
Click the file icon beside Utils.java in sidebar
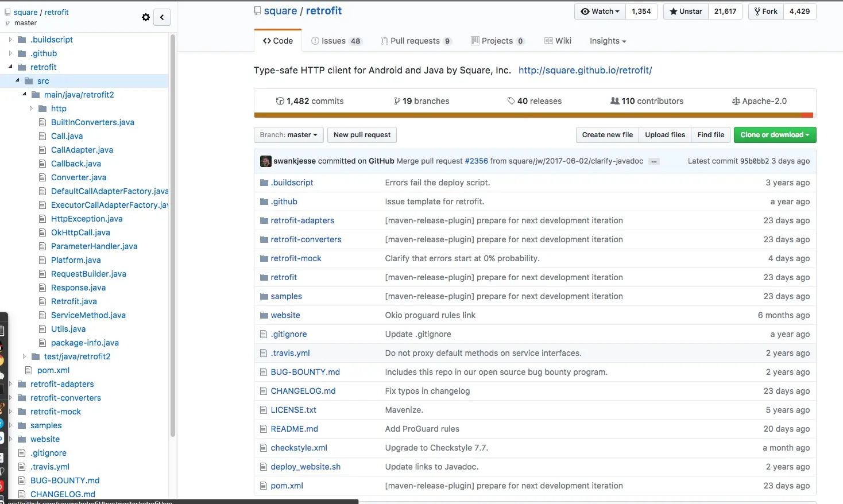[x=42, y=329]
